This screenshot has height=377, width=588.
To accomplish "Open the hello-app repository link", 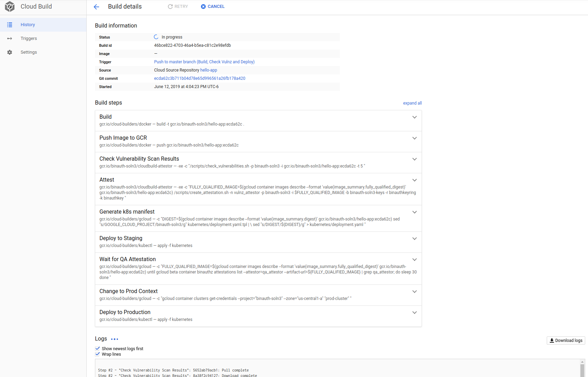I will [209, 70].
